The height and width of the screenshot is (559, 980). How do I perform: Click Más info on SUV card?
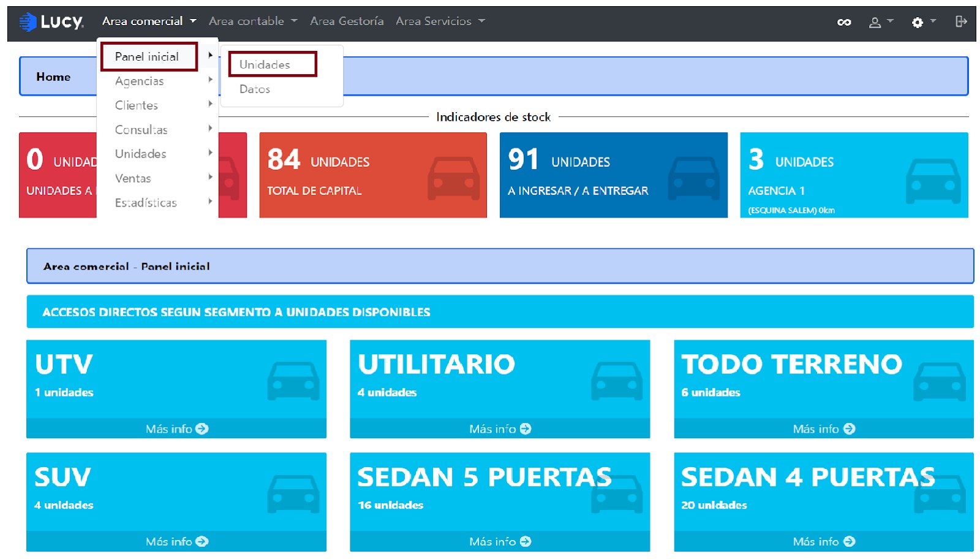(x=176, y=542)
